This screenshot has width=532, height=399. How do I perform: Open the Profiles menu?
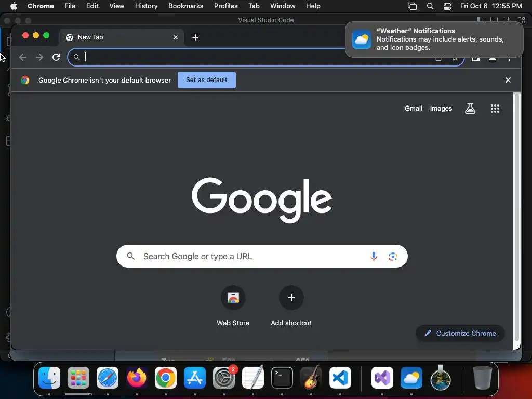[225, 6]
